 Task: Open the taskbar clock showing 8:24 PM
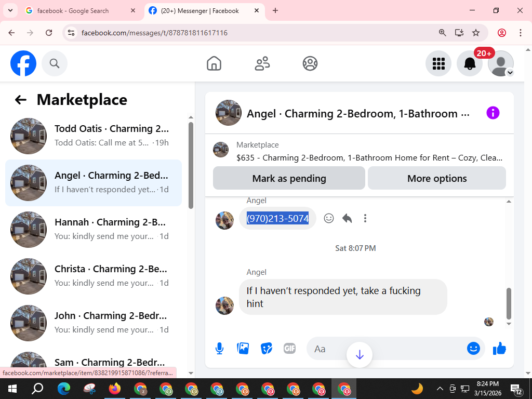487,389
